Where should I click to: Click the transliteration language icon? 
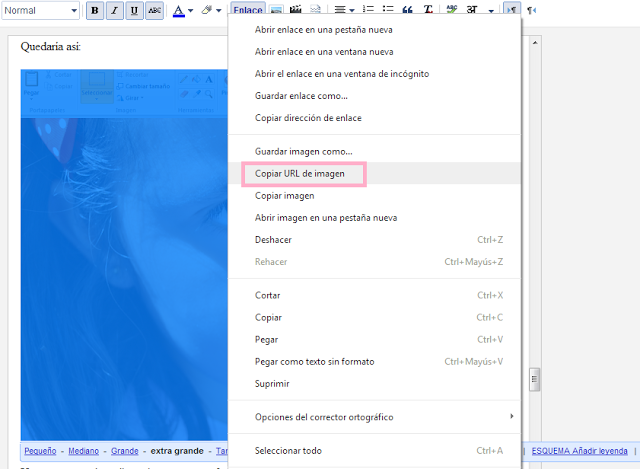tap(472, 9)
